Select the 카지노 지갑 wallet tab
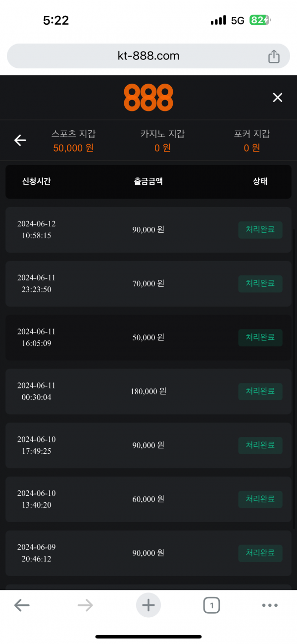The height and width of the screenshot is (644, 297). (x=162, y=141)
